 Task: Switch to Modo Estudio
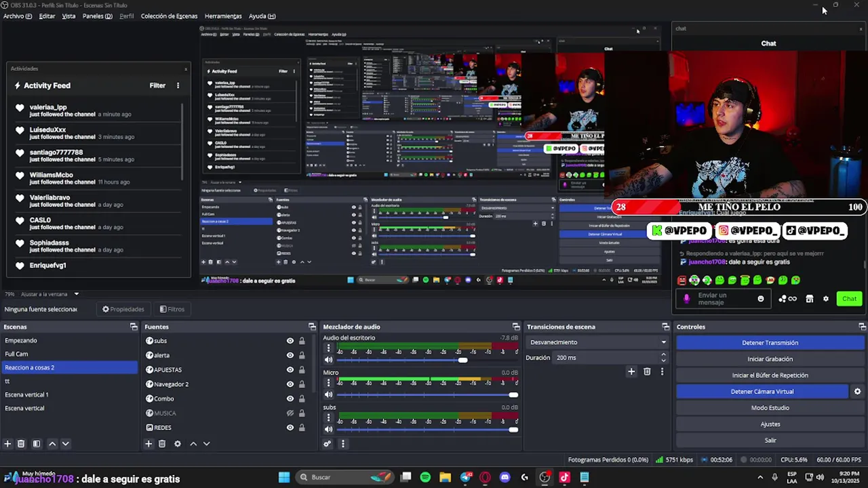770,408
